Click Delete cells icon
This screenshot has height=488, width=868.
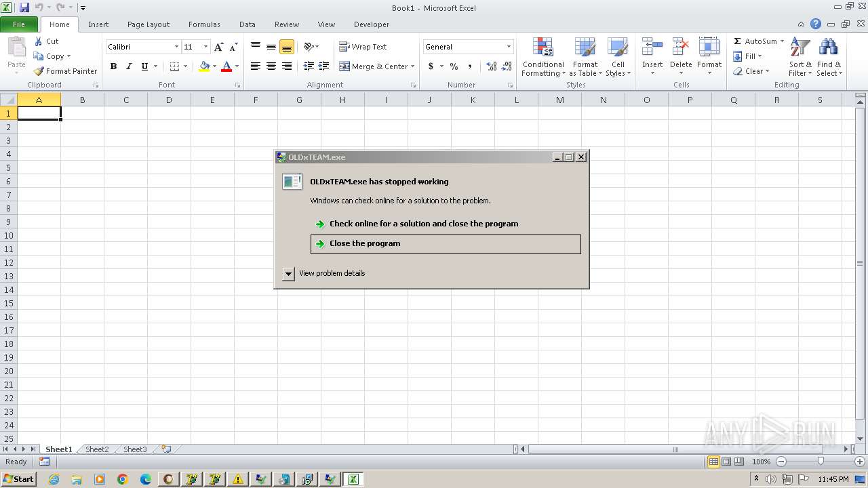pos(681,48)
